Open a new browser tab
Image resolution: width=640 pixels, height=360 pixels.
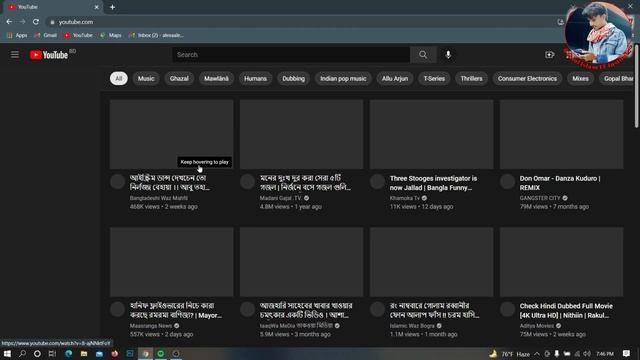coord(112,7)
